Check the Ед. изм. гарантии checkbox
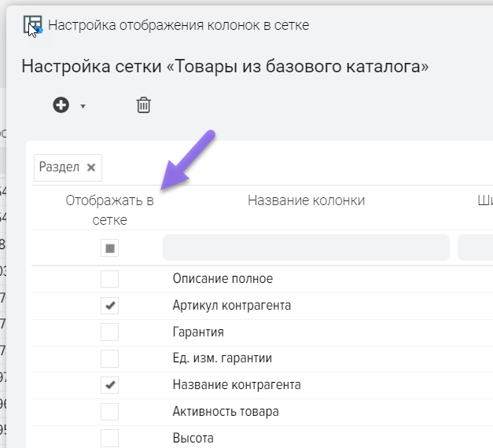The height and width of the screenshot is (448, 493). (x=110, y=358)
